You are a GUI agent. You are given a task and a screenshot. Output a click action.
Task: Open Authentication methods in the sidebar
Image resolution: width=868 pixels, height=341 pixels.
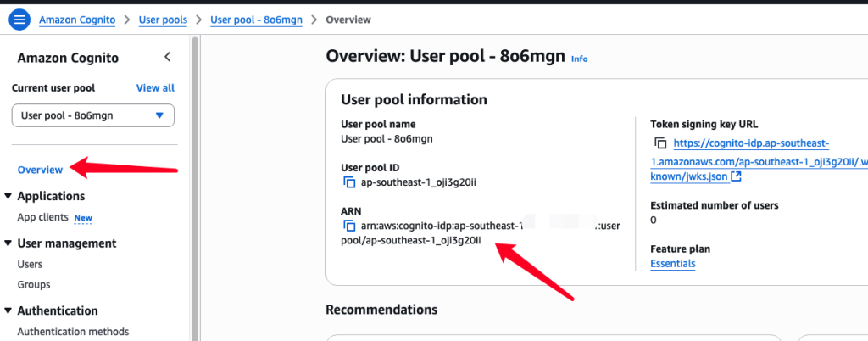coord(73,332)
